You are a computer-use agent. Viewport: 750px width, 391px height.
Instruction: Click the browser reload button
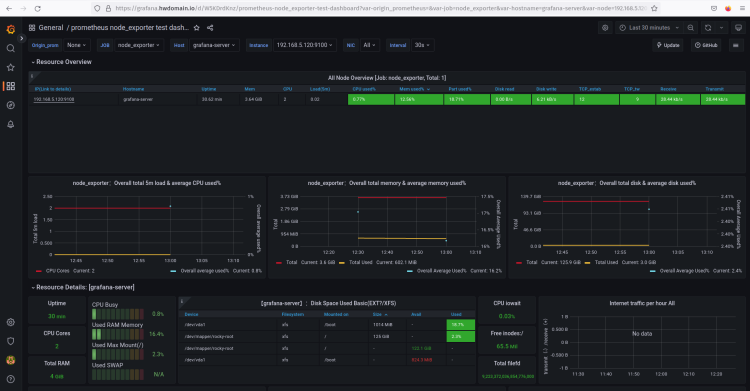37,8
